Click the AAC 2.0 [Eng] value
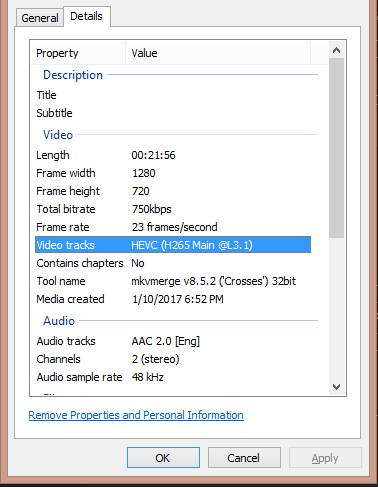Image resolution: width=378 pixels, height=487 pixels. [x=166, y=341]
